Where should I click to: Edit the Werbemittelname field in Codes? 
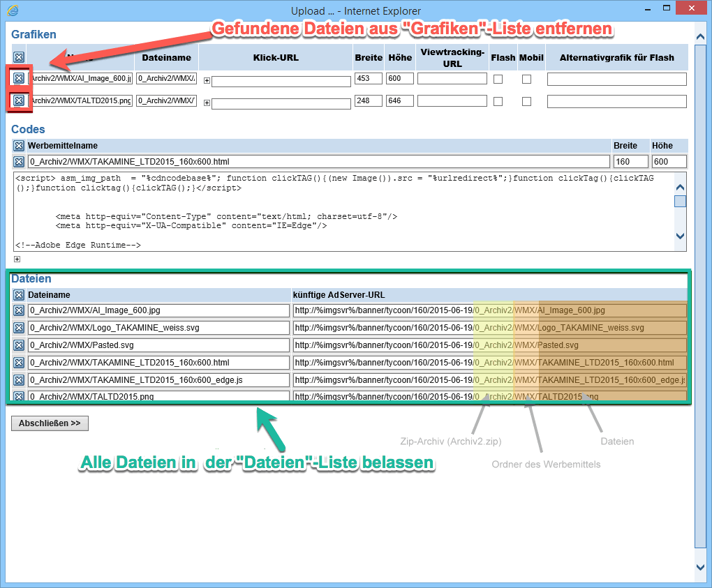[x=319, y=162]
